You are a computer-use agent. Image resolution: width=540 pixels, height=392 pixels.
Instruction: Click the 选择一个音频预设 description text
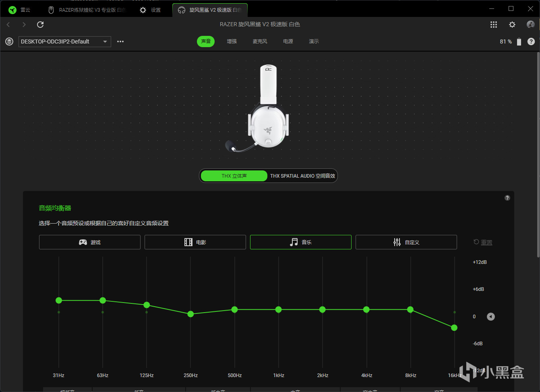(x=103, y=223)
